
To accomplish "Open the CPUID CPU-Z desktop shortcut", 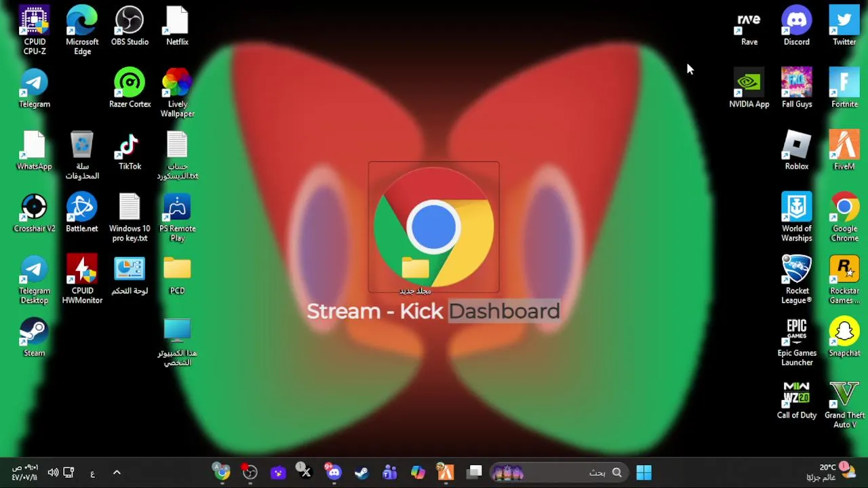I will (35, 30).
